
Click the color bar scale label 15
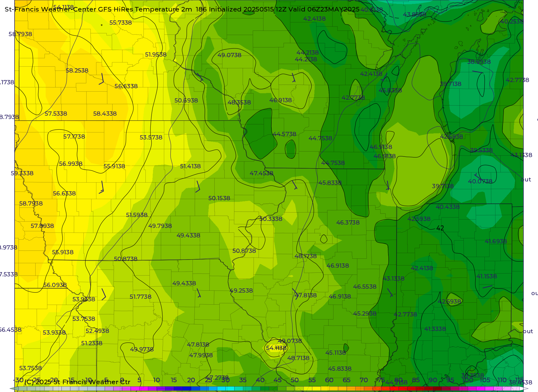coord(174,380)
